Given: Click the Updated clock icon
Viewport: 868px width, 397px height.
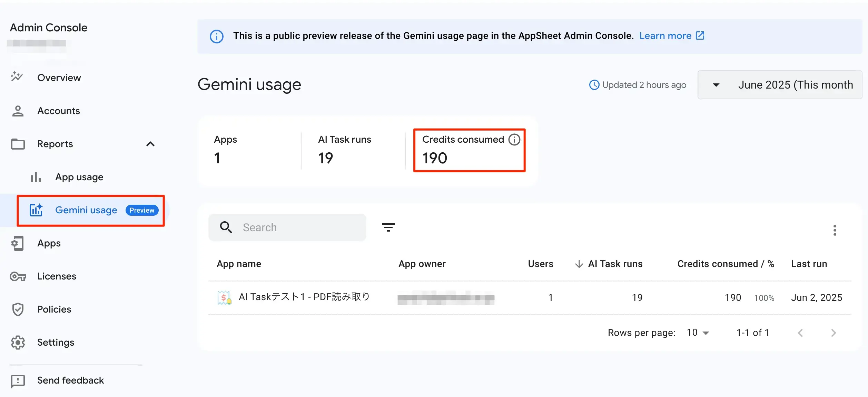Looking at the screenshot, I should (594, 85).
